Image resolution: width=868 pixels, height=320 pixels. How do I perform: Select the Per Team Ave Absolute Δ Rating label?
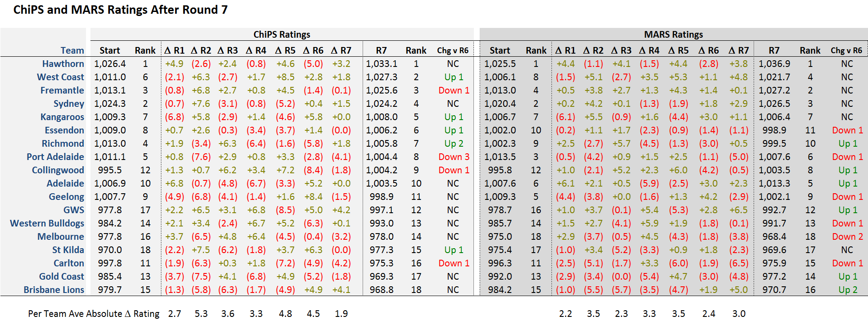pyautogui.click(x=94, y=314)
